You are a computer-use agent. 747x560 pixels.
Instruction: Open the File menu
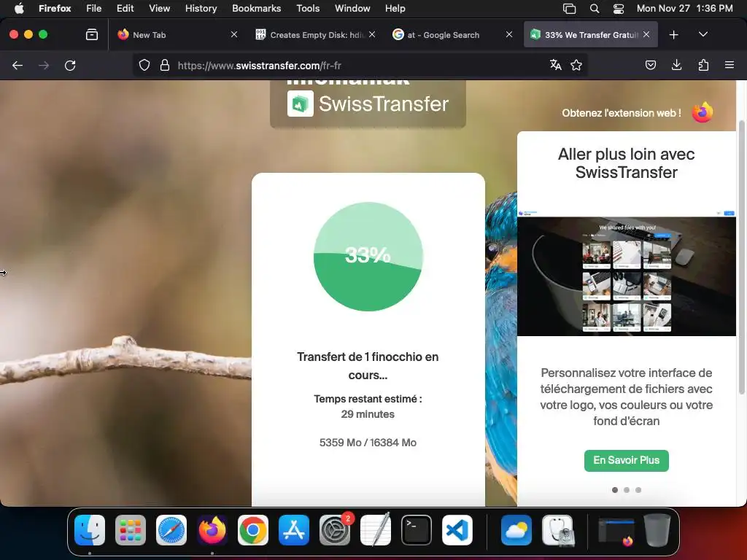click(94, 8)
